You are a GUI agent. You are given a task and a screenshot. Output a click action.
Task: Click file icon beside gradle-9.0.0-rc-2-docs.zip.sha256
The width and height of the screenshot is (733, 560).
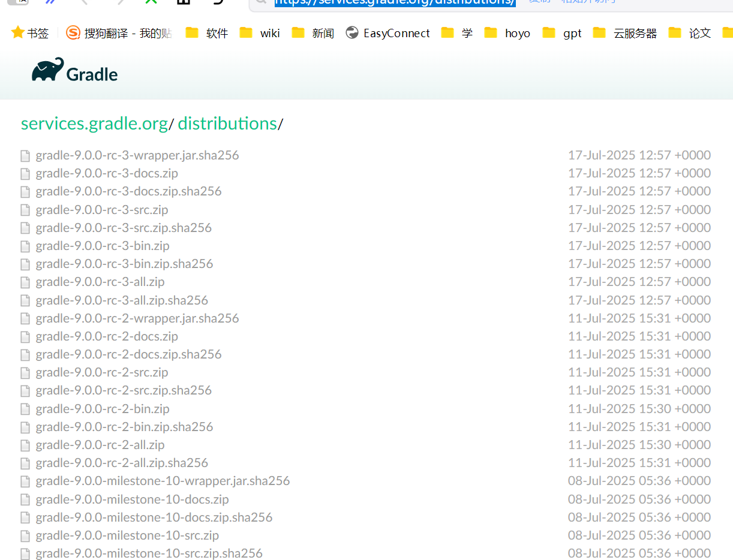click(25, 355)
